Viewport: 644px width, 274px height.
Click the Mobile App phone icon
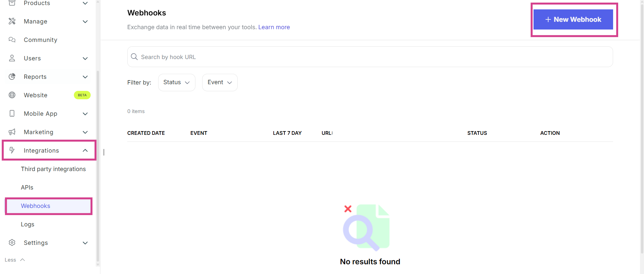tap(12, 114)
